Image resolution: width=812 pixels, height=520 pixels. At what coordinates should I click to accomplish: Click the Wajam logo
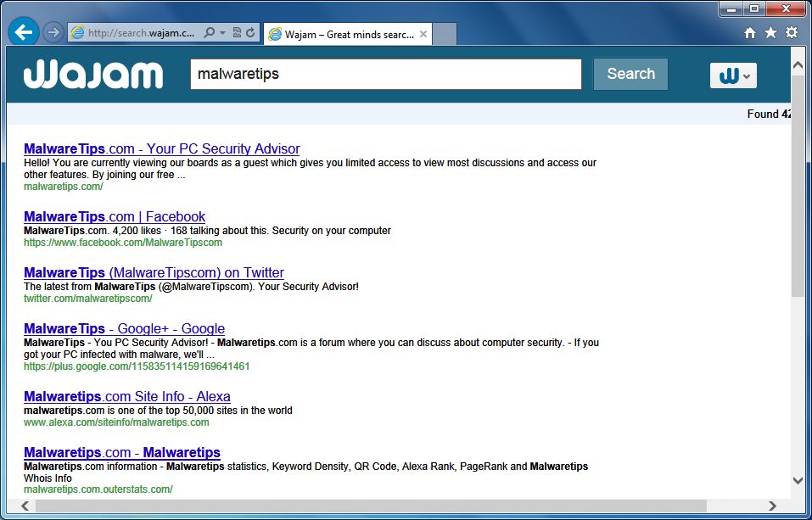pos(93,75)
